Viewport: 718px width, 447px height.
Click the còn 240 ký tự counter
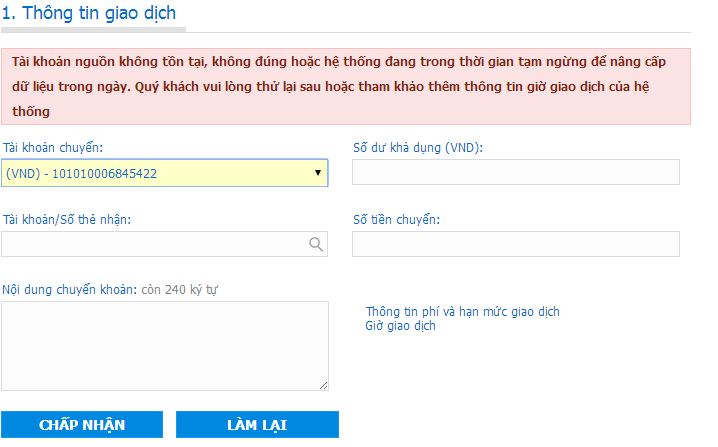coord(178,290)
